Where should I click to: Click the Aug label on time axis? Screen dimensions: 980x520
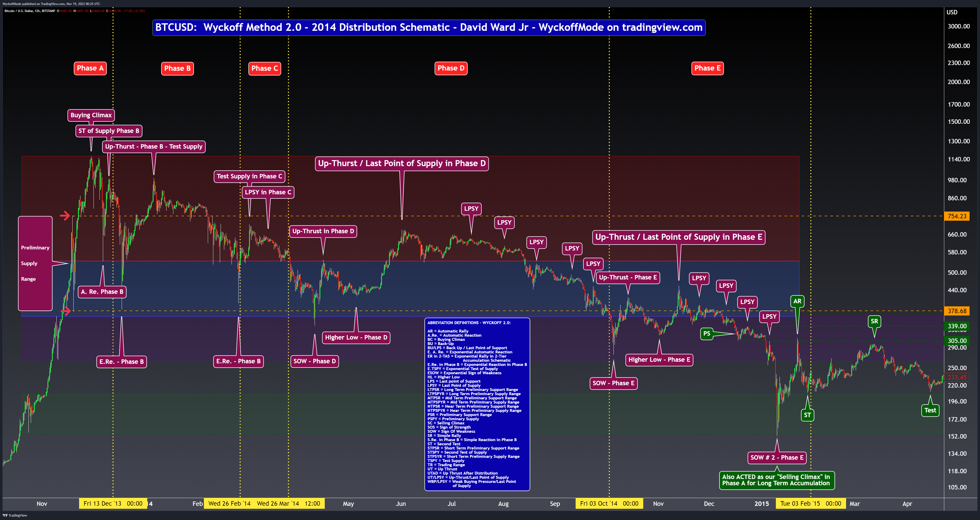[x=503, y=504]
